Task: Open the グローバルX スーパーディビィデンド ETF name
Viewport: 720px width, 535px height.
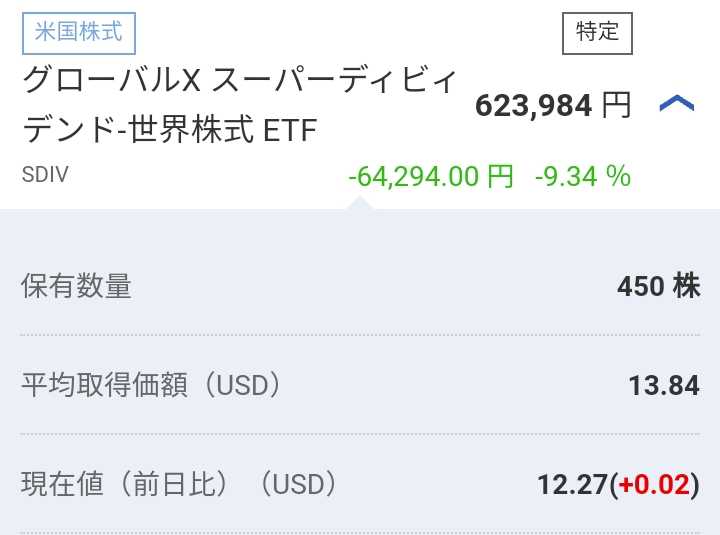Action: click(x=240, y=105)
